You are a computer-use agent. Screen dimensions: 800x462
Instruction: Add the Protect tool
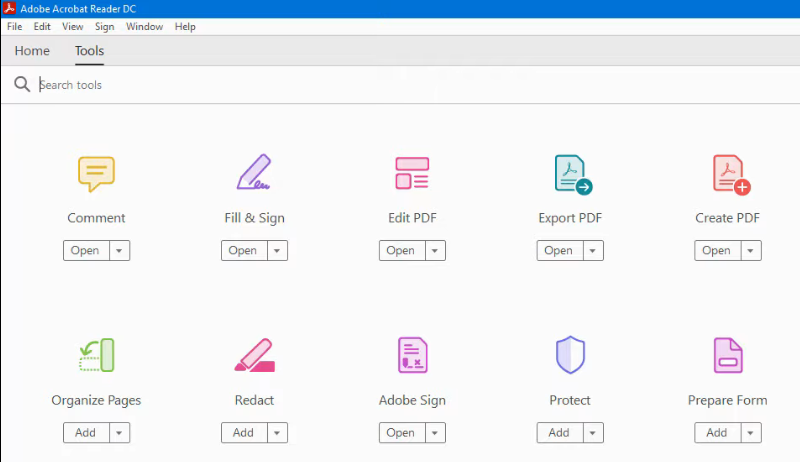tap(559, 432)
